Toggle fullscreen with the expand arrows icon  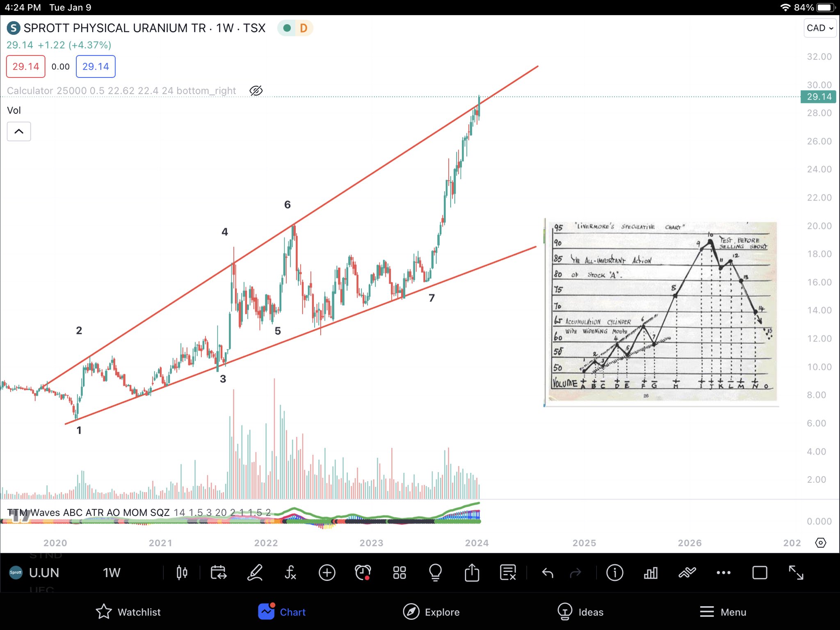[x=796, y=573]
